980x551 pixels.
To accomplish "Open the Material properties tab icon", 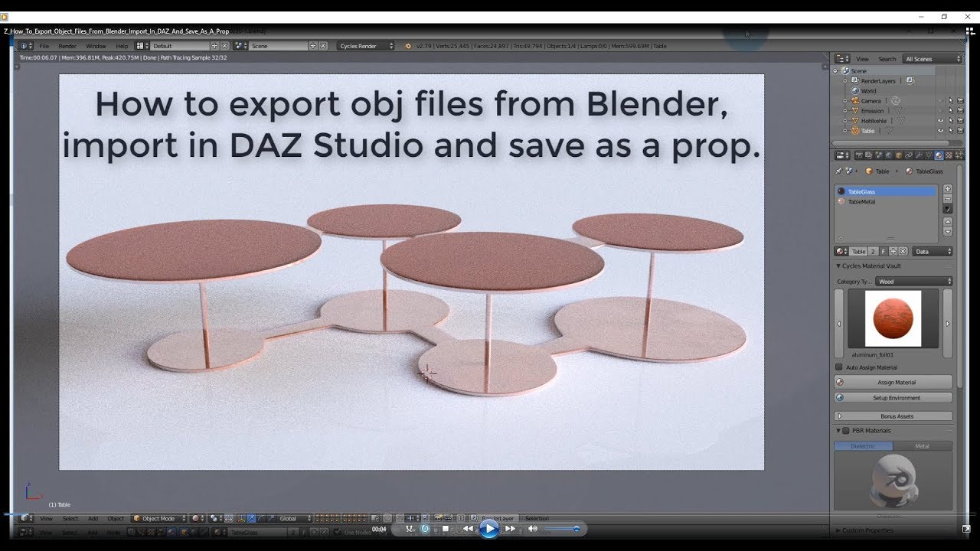I will [x=939, y=155].
